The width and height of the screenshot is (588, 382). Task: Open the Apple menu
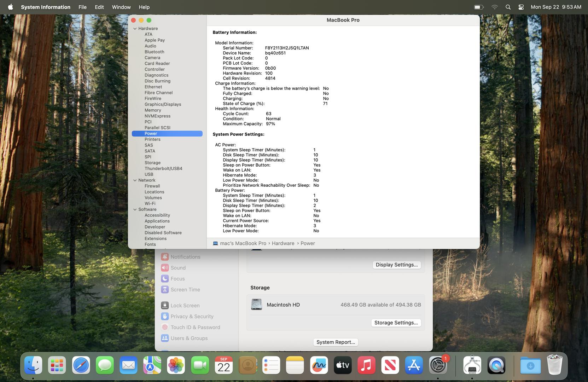[10, 7]
